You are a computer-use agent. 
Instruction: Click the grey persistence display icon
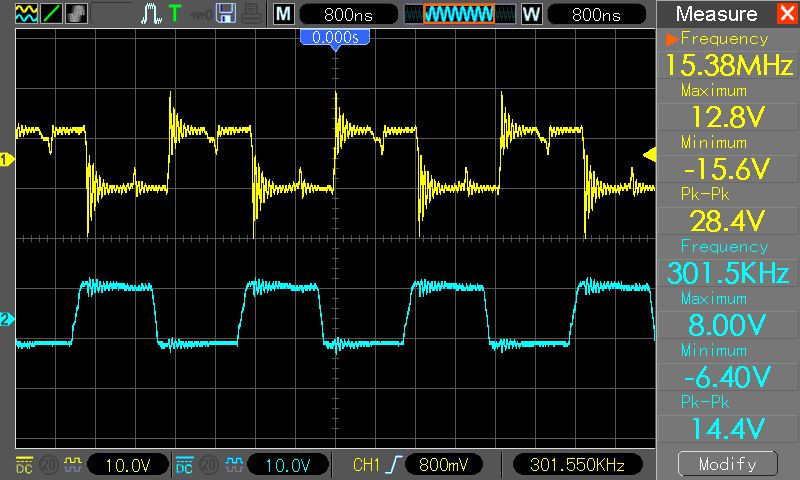coord(77,14)
